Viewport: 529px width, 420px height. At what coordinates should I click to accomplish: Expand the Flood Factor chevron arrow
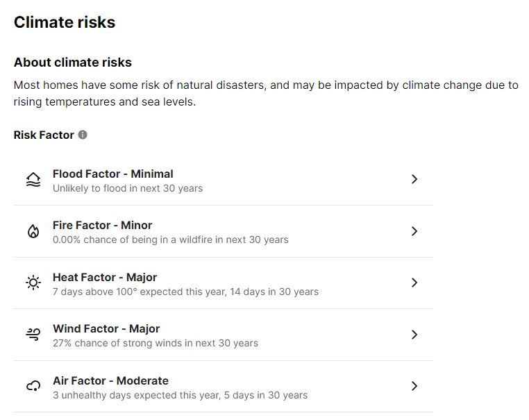(x=414, y=179)
